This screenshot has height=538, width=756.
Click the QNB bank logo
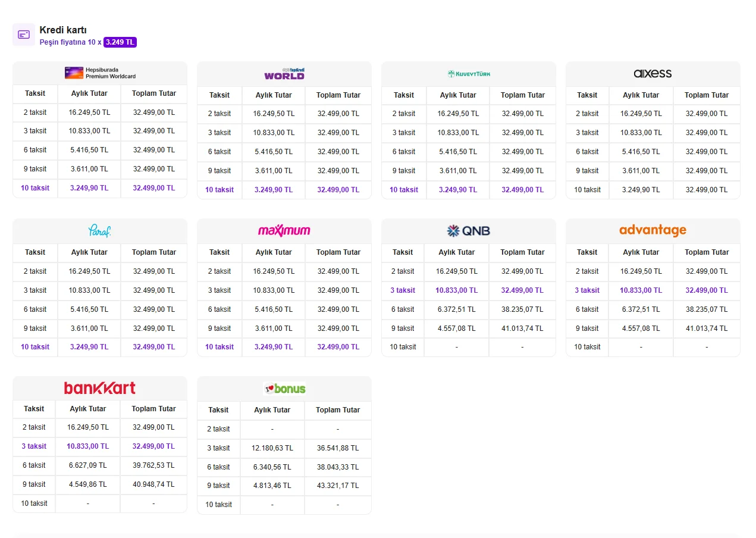click(469, 230)
